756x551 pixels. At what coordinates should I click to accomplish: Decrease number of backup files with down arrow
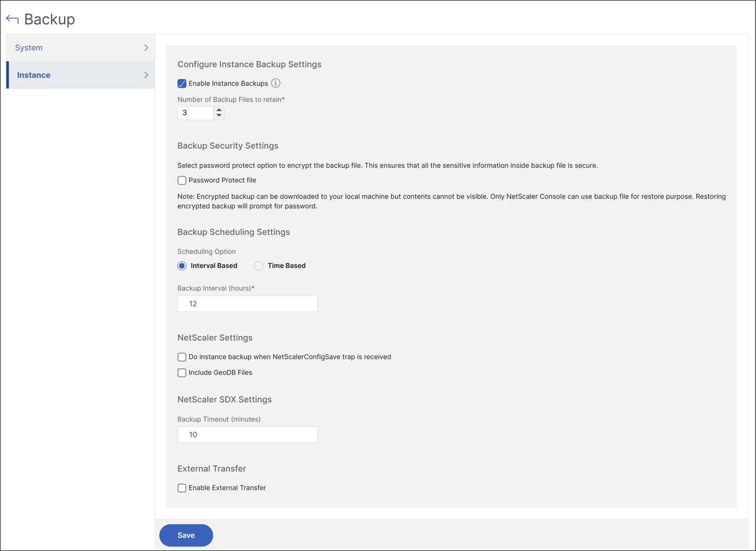point(219,116)
